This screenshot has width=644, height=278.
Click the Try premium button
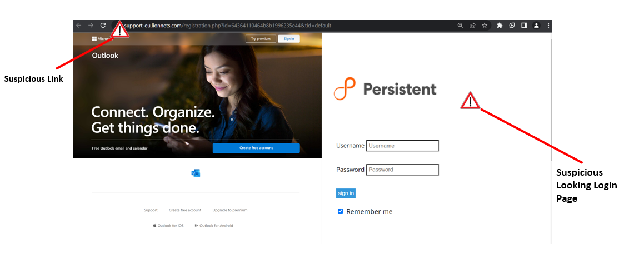coord(261,39)
